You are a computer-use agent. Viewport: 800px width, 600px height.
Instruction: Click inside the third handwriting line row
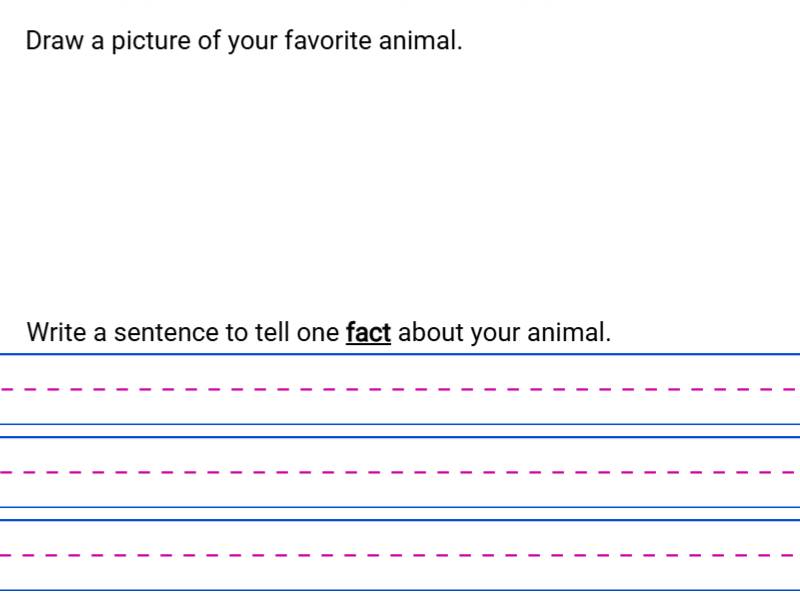point(400,573)
